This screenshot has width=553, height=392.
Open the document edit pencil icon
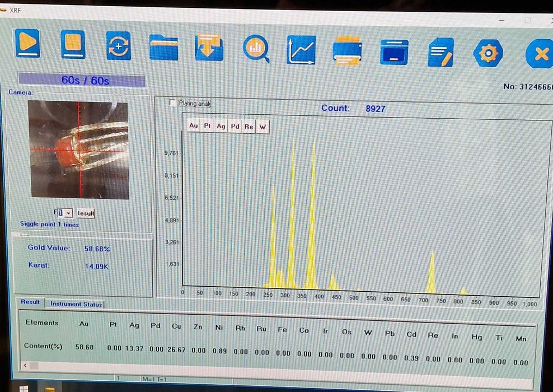[440, 53]
